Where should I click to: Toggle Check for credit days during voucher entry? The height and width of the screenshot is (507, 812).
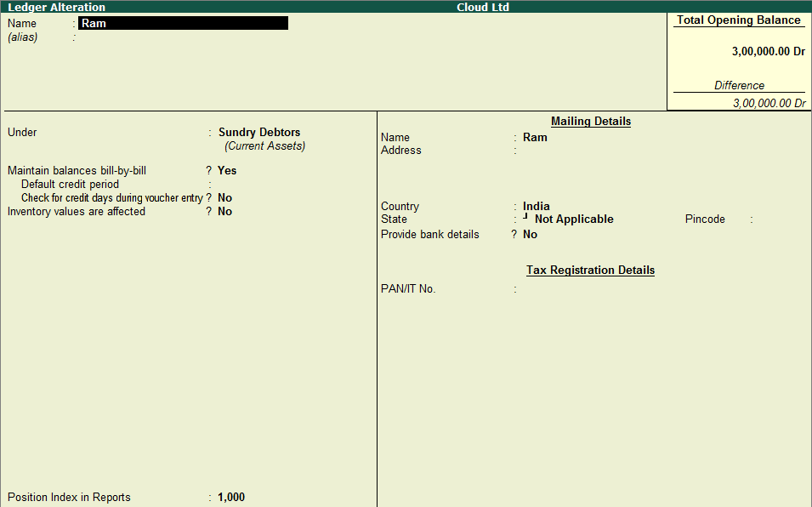pos(224,198)
